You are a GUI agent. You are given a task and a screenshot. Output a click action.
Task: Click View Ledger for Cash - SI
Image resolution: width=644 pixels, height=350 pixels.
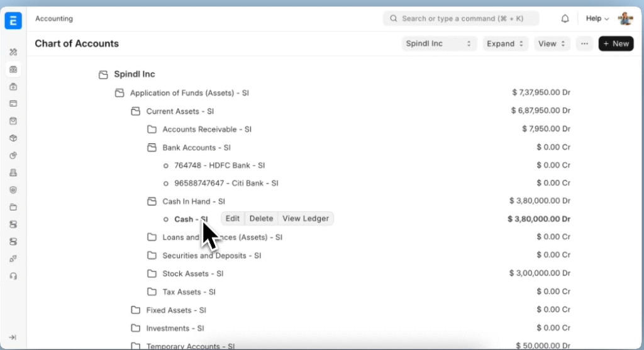point(306,219)
